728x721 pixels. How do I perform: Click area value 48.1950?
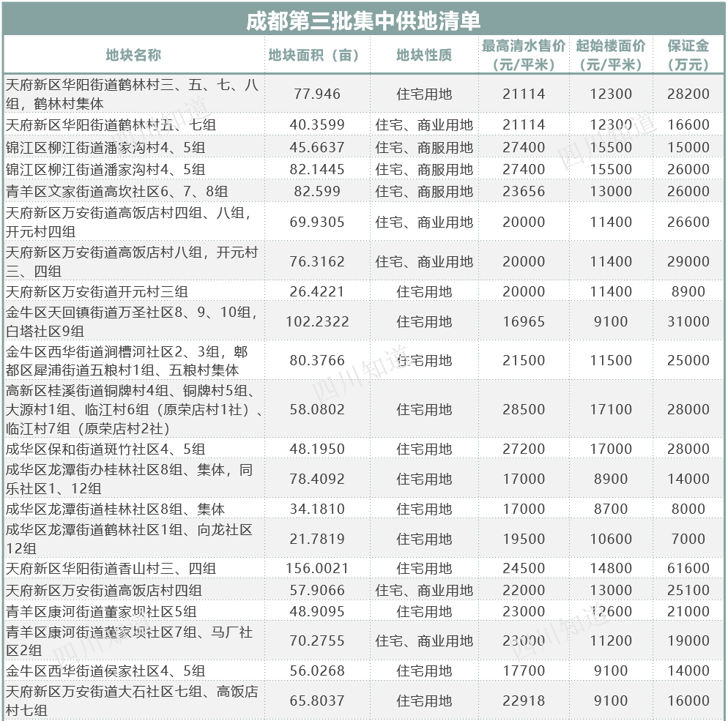317,449
